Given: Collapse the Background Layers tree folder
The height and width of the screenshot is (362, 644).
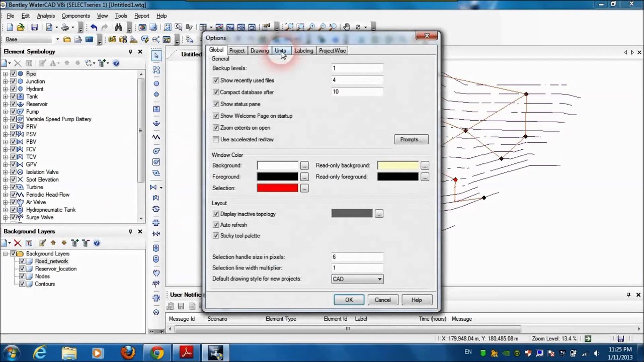Looking at the screenshot, I should pyautogui.click(x=6, y=254).
